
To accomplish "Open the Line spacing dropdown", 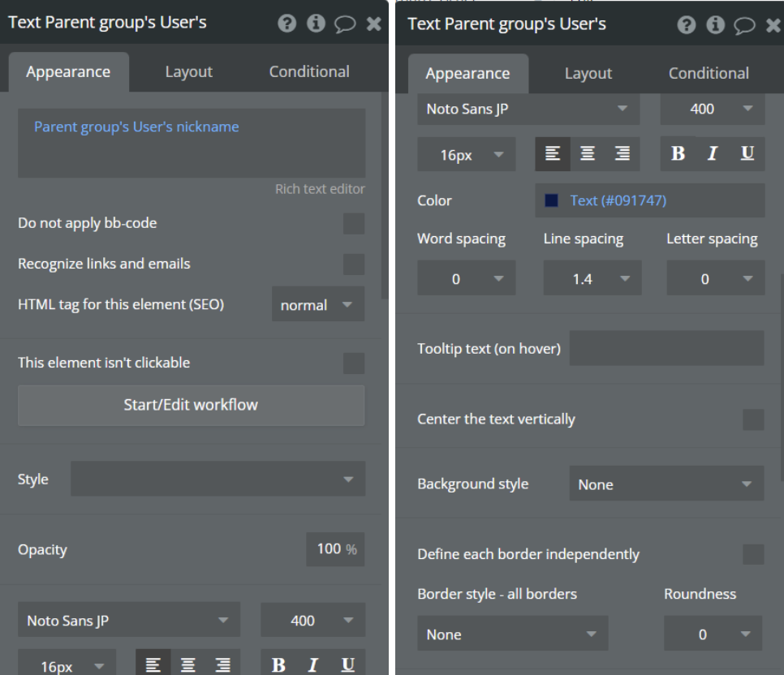I will tap(592, 279).
